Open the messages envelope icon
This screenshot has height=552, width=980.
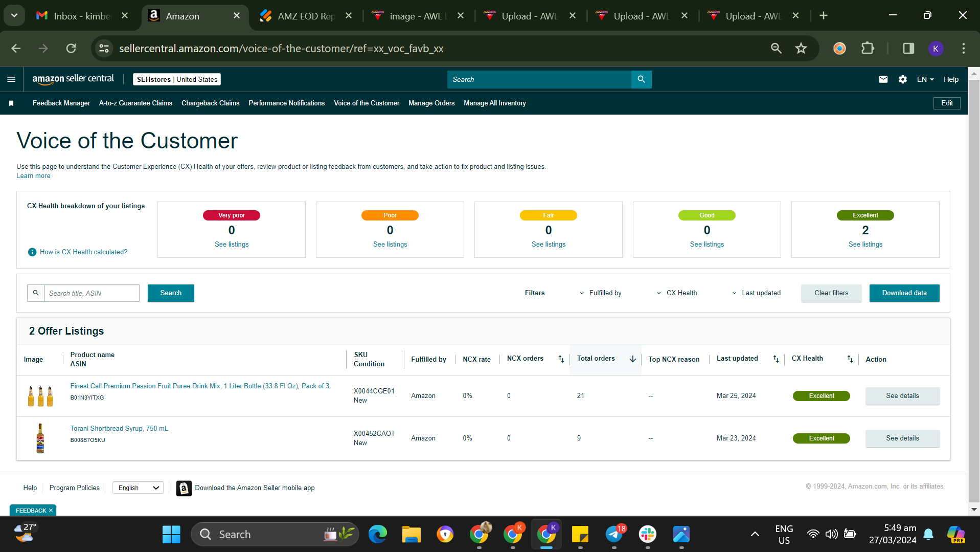pos(883,79)
